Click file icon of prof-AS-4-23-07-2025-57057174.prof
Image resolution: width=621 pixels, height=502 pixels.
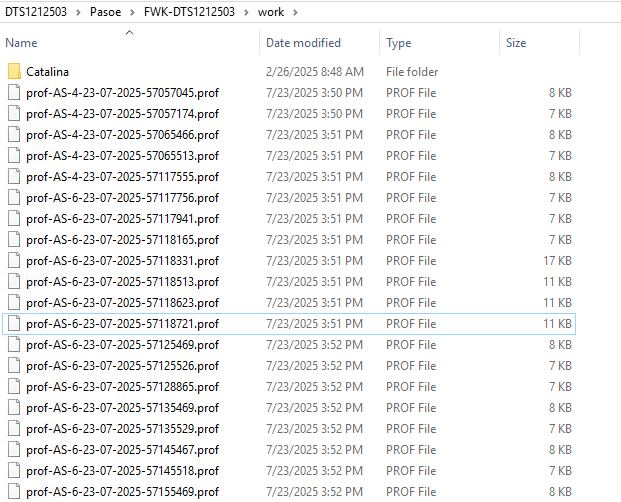pos(14,114)
